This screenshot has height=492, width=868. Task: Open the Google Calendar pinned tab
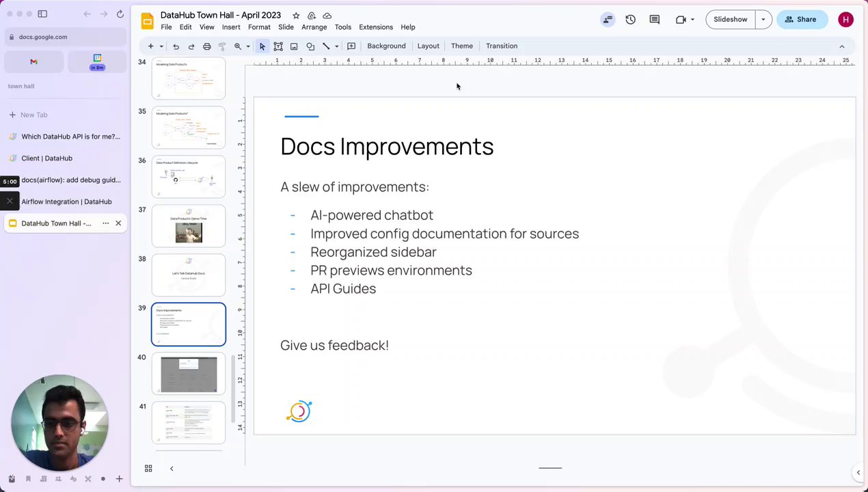97,61
